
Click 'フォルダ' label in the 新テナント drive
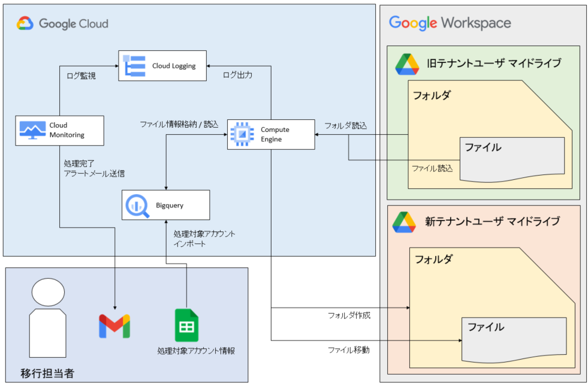[433, 259]
